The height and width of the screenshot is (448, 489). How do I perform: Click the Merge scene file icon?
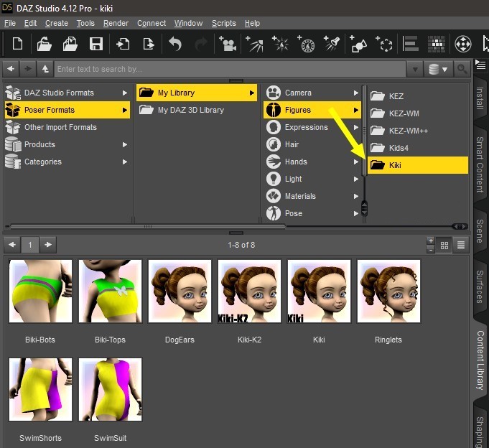point(70,44)
